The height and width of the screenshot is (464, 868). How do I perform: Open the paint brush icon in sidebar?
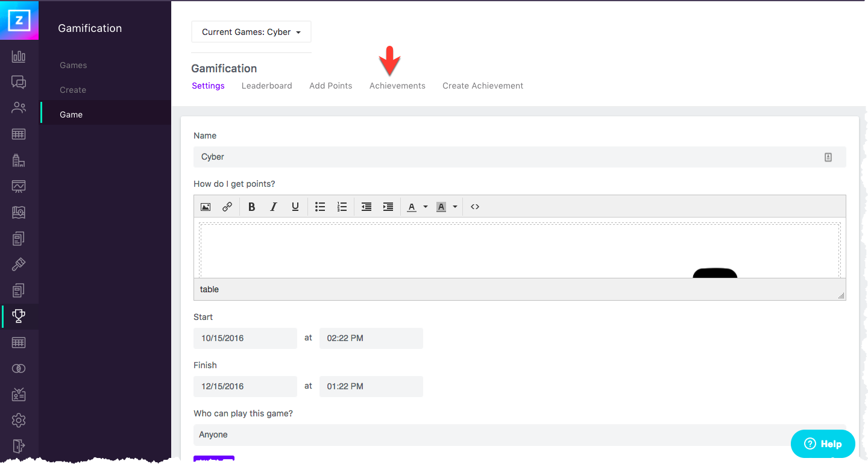(x=19, y=265)
